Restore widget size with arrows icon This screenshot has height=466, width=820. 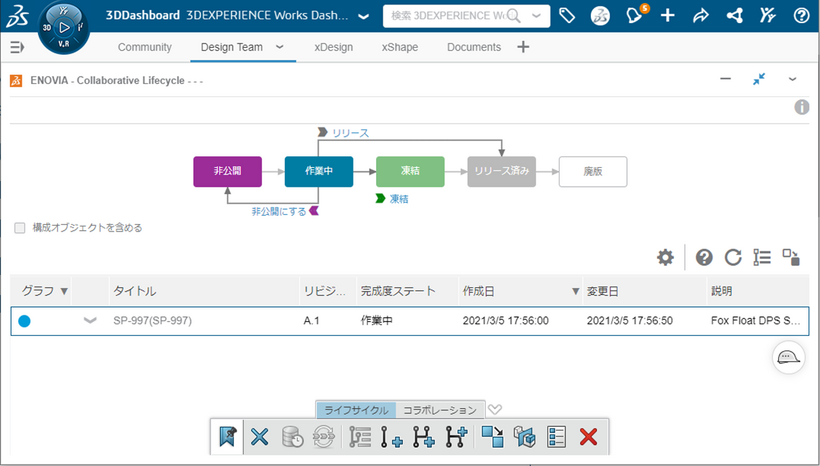[759, 79]
